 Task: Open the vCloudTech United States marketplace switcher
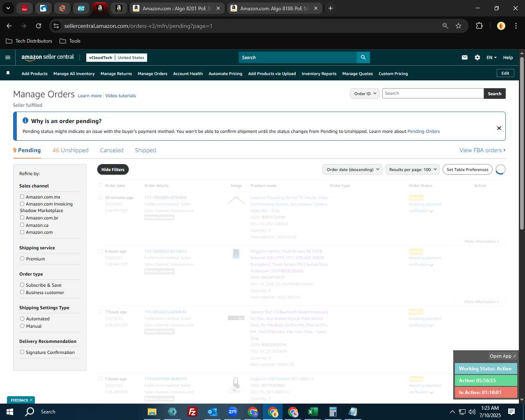pyautogui.click(x=117, y=57)
